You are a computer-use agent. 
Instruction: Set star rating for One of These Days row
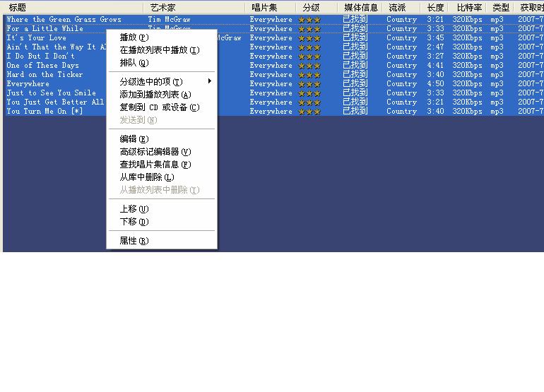[309, 66]
